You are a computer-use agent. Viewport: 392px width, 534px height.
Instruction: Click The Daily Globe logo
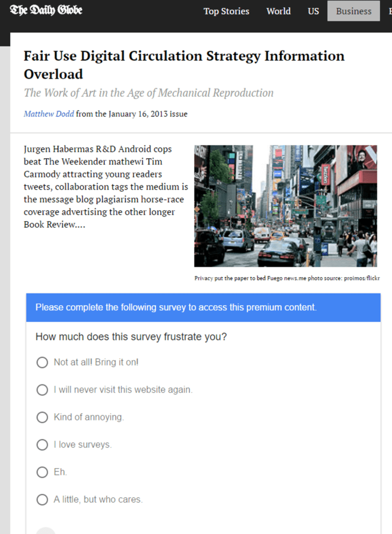(x=46, y=11)
